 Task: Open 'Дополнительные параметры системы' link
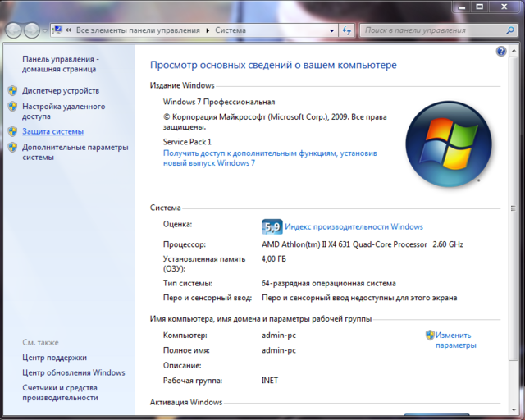point(75,152)
